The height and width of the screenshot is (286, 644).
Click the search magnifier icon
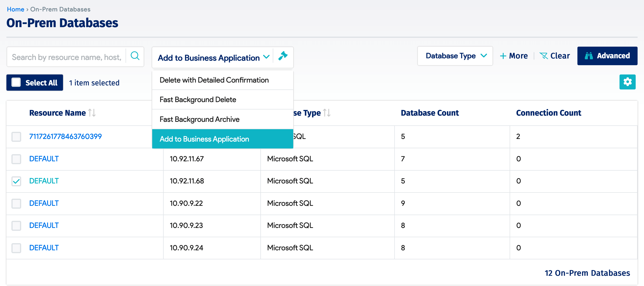[135, 56]
